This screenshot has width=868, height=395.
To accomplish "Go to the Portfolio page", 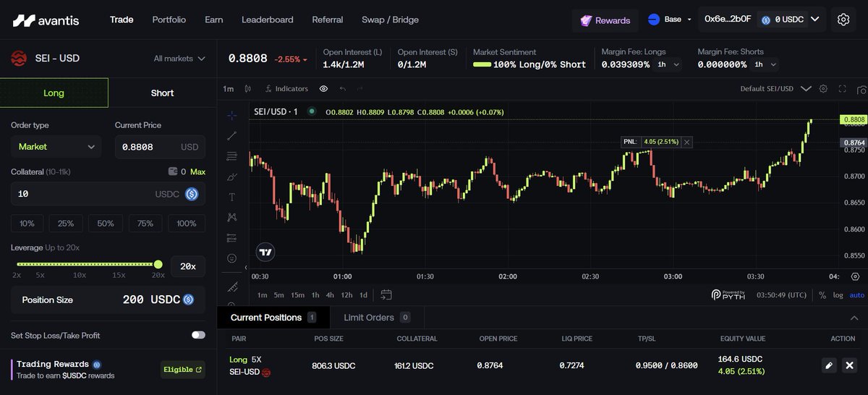I will coord(169,20).
